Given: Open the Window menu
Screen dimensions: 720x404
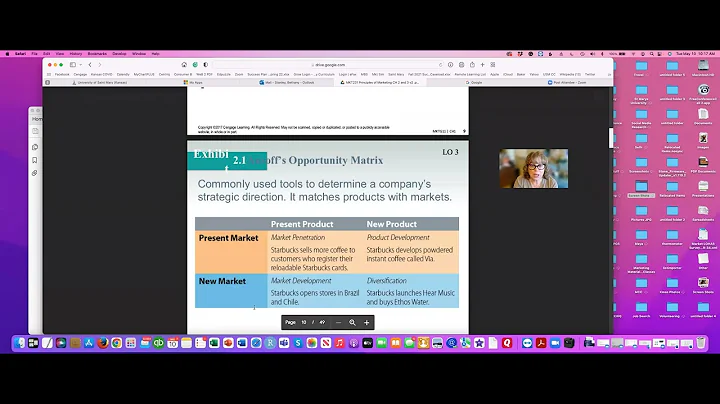Looking at the screenshot, I should point(139,54).
